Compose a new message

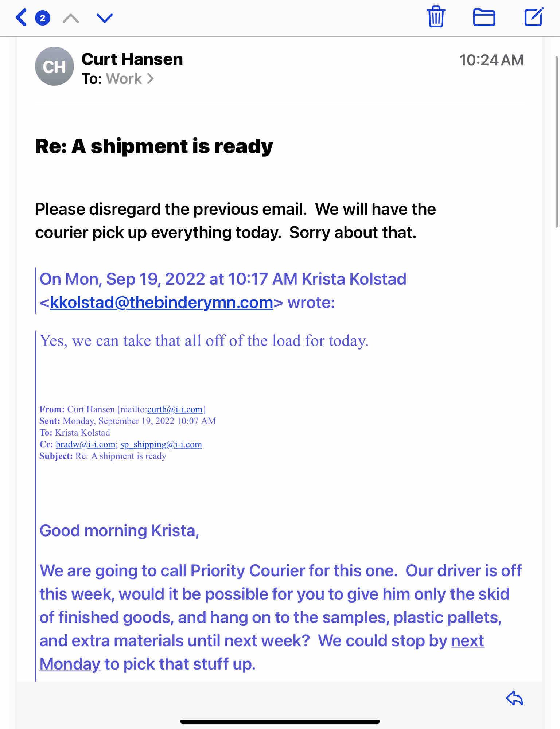click(x=533, y=17)
